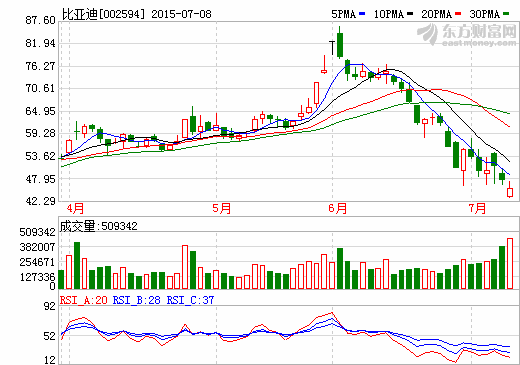Screen dimensions: 520x365
Task: Click the RSI_A:20 indicator label
Action: click(x=83, y=300)
